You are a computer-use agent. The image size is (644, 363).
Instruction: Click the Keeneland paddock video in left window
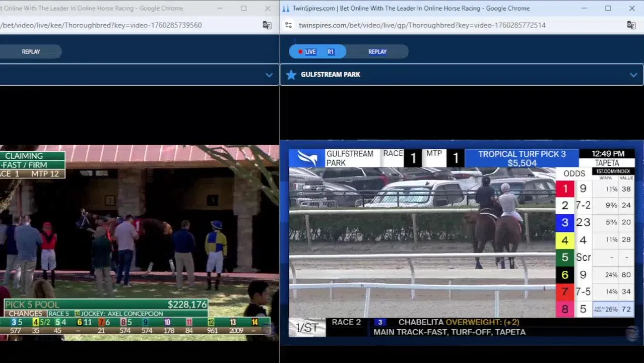pyautogui.click(x=139, y=243)
